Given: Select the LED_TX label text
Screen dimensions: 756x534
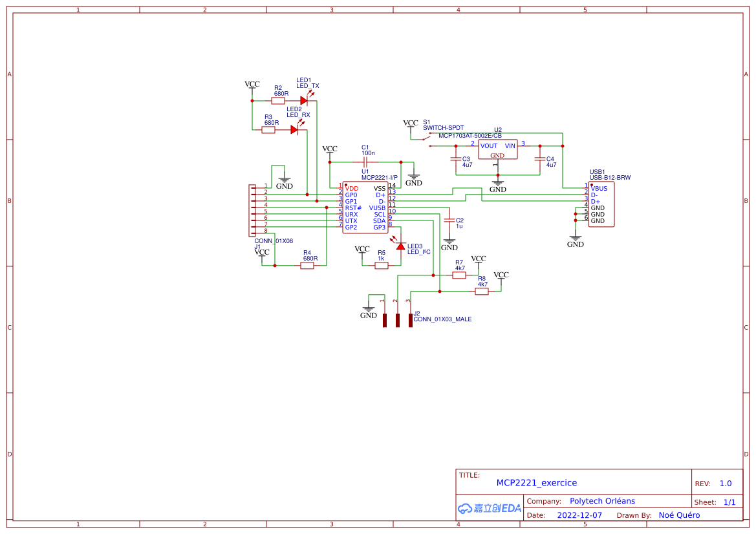Looking at the screenshot, I should [308, 86].
